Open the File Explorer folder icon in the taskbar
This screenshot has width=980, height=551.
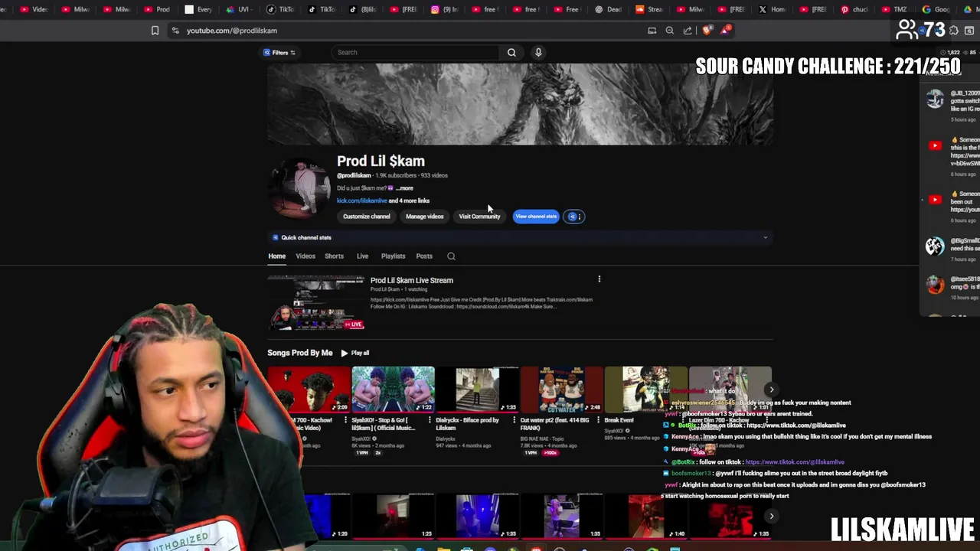[x=443, y=548]
